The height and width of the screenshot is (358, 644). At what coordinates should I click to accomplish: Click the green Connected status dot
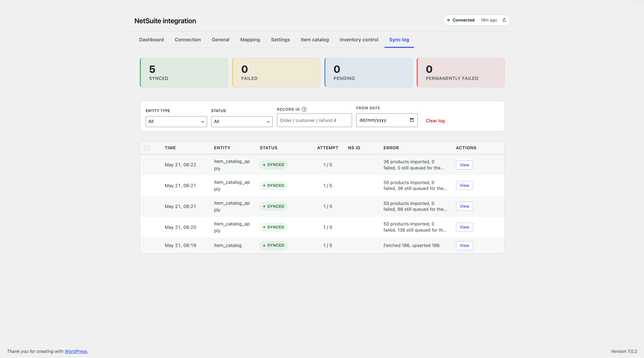[448, 20]
